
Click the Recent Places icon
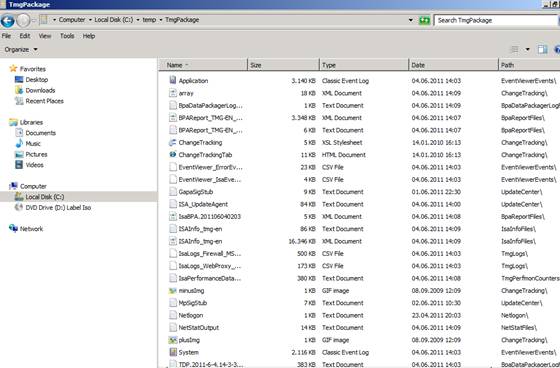click(19, 101)
